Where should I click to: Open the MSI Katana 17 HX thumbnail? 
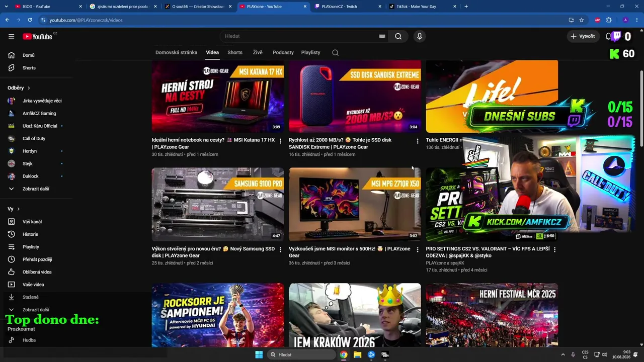pyautogui.click(x=218, y=97)
